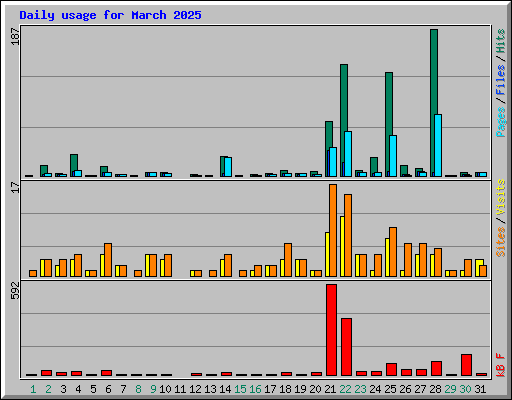512x400 pixels.
Task: Click day label "23" on the x-axis
Action: (360, 389)
